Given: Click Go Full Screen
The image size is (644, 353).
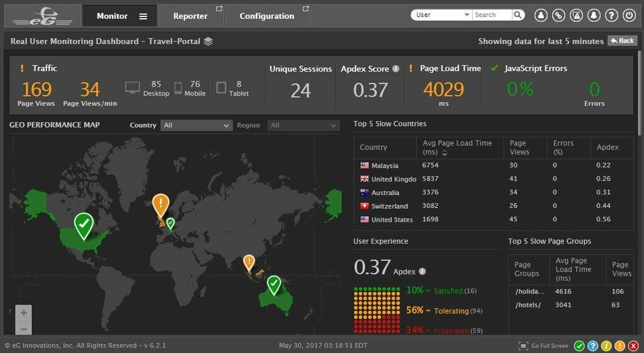Looking at the screenshot, I should pos(543,345).
